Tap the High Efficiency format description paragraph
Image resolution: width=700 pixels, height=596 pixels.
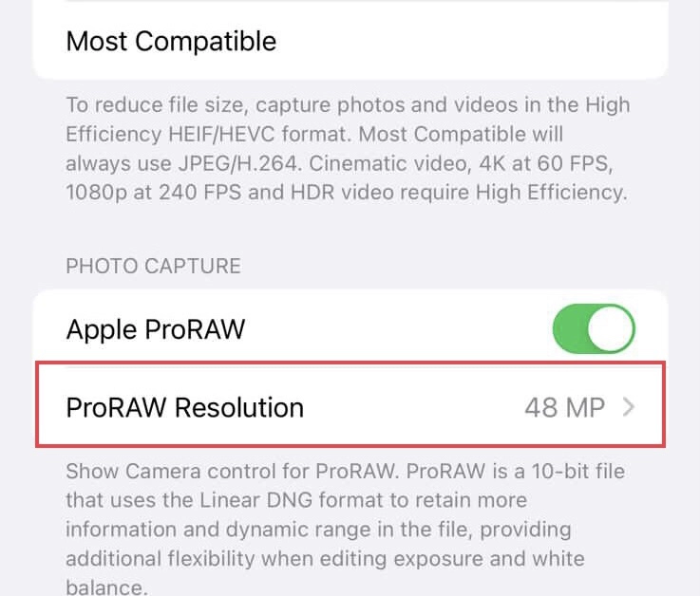point(348,149)
